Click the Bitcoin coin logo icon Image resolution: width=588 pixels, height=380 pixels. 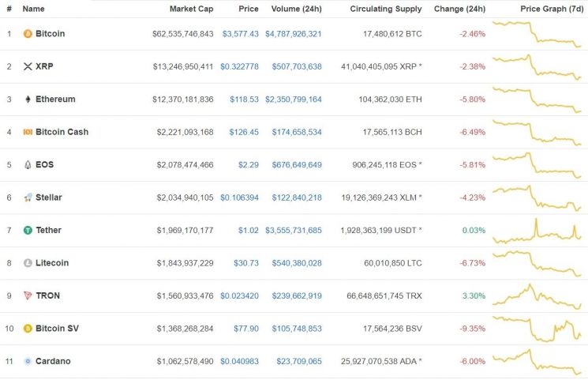click(x=28, y=34)
